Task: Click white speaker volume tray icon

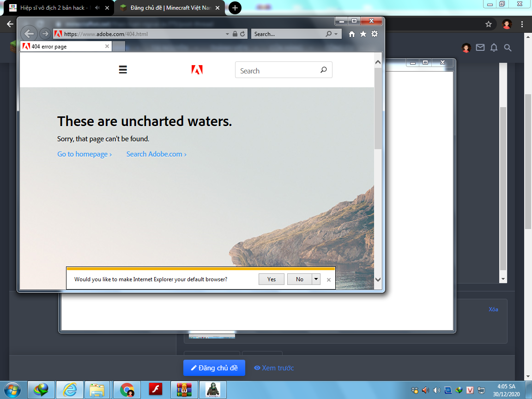Action: coord(437,390)
